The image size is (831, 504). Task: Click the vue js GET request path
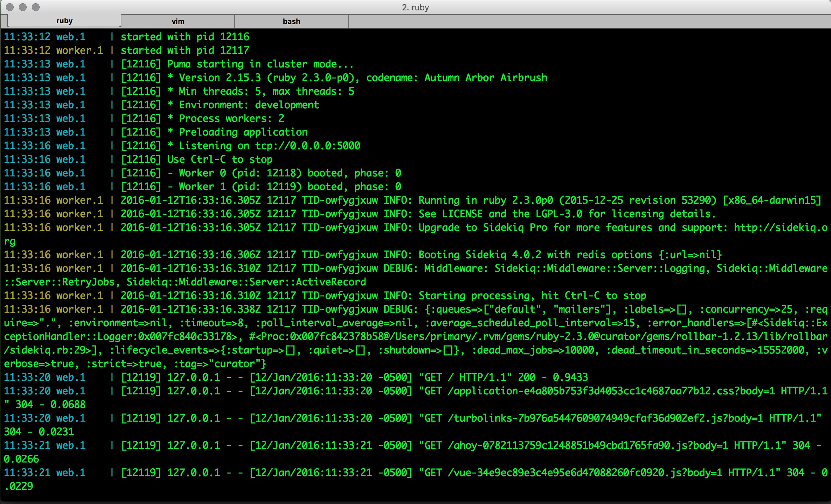click(x=585, y=473)
